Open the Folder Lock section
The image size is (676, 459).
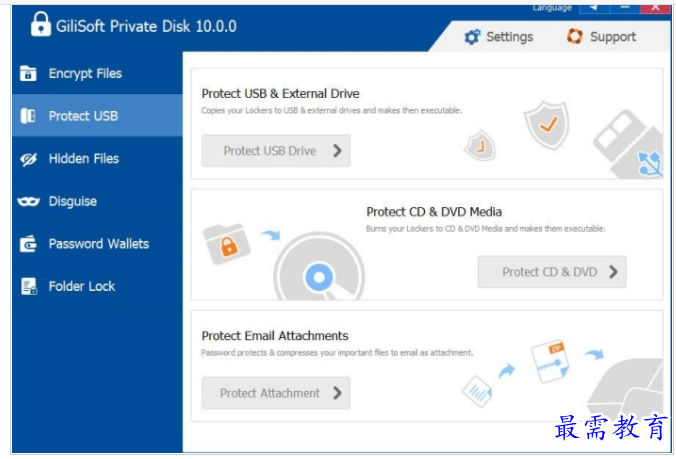97,286
